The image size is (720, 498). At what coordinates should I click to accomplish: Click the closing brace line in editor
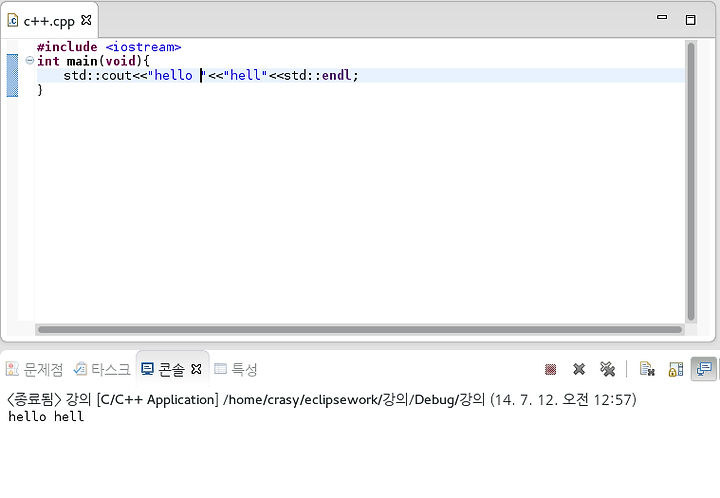40,90
